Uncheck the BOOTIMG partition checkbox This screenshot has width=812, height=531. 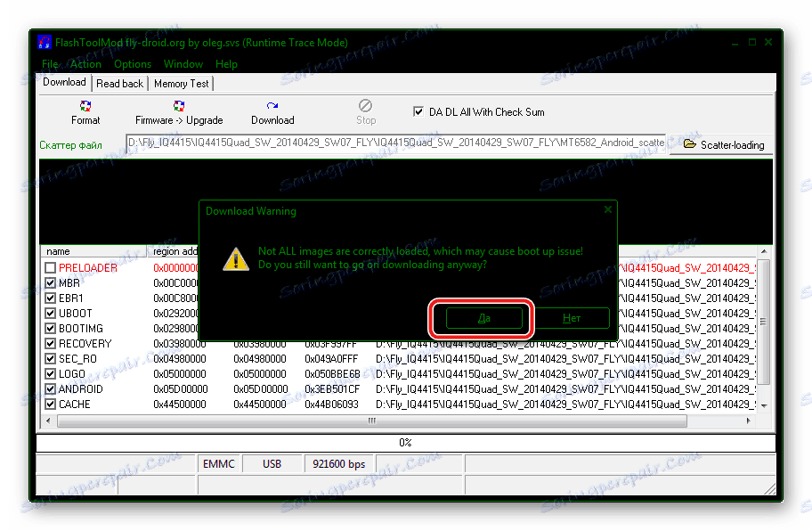50,329
